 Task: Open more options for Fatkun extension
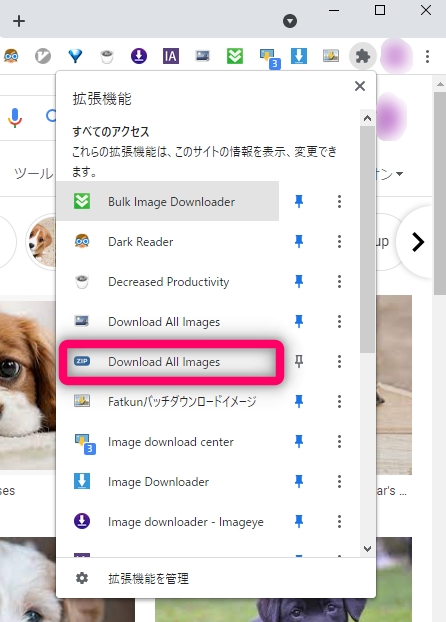(339, 401)
